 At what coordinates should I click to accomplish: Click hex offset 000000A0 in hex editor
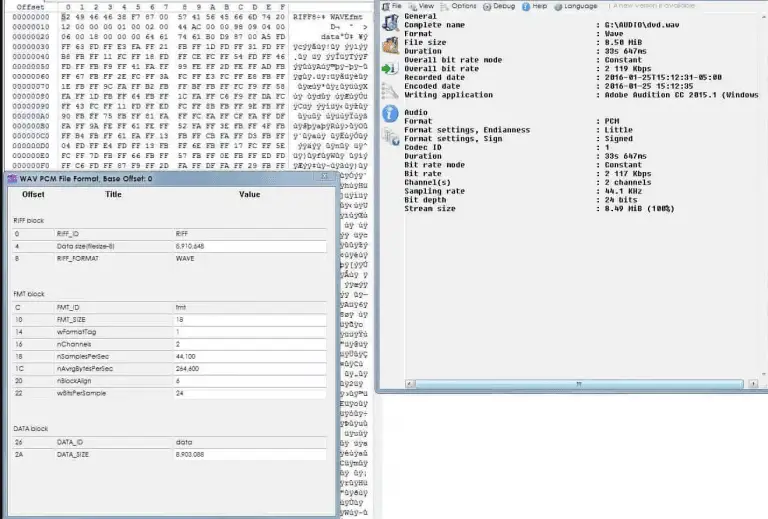(30, 116)
